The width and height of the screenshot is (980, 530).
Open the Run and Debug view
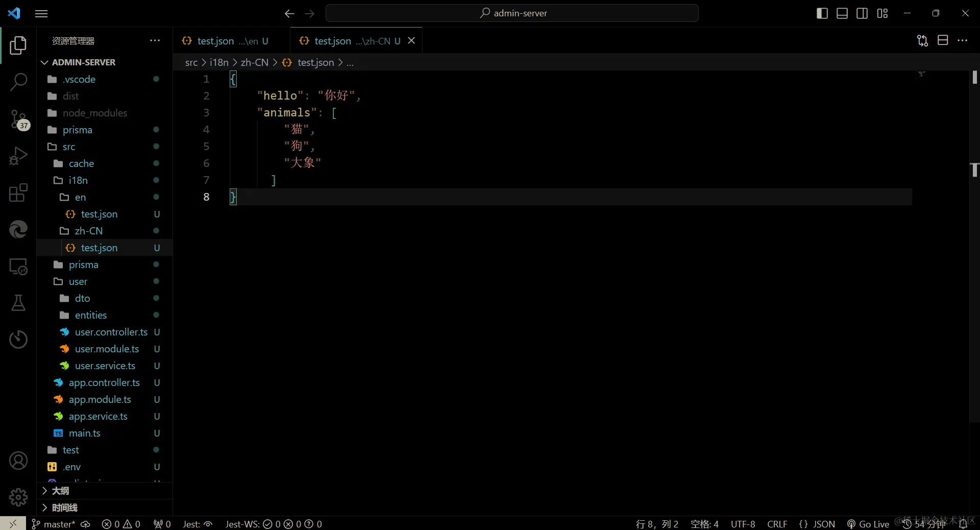point(18,156)
